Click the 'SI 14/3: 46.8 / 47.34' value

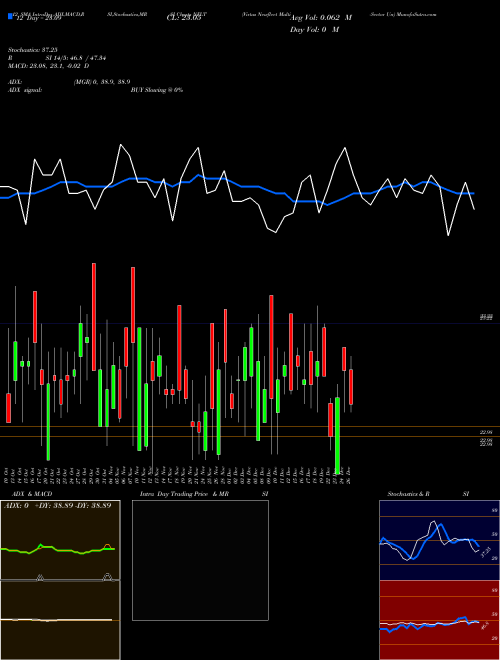(x=76, y=58)
